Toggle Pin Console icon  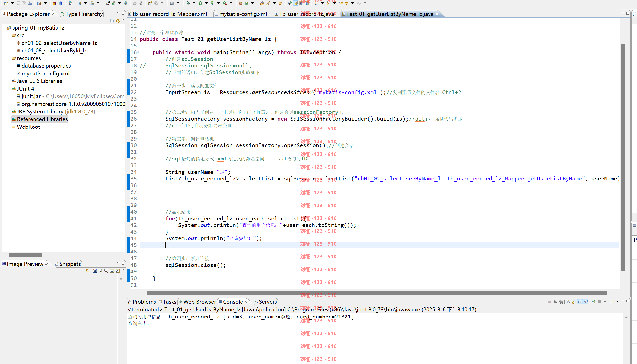pos(593,302)
